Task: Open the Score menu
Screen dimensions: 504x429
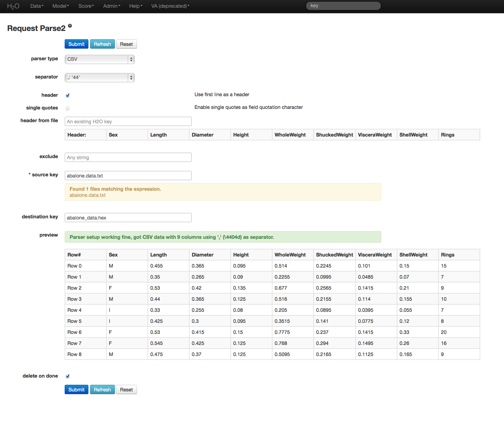Action: pyautogui.click(x=86, y=6)
